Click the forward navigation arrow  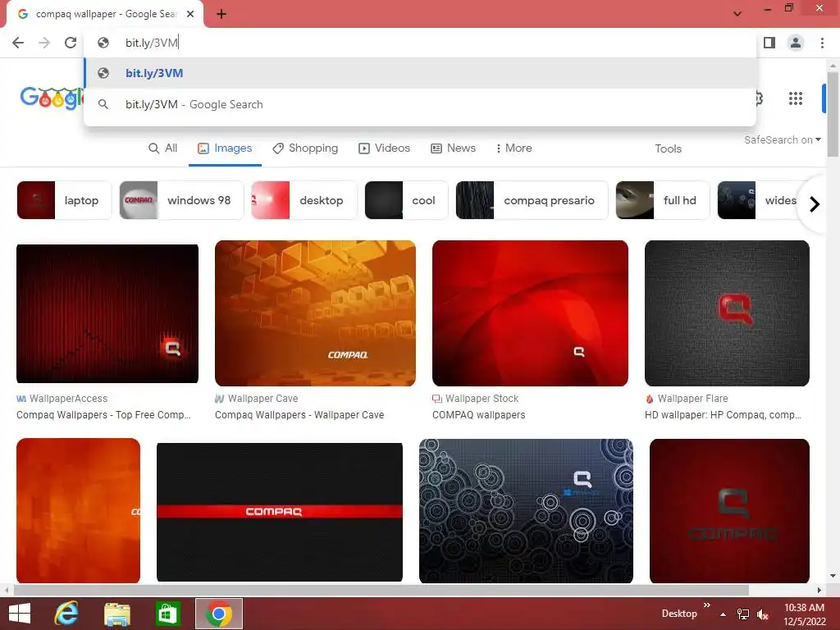coord(44,43)
